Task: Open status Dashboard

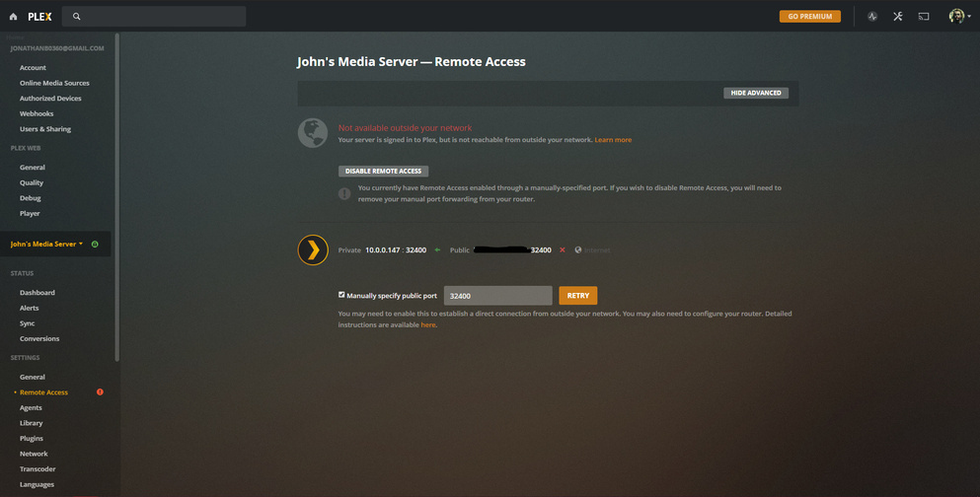Action: (37, 293)
